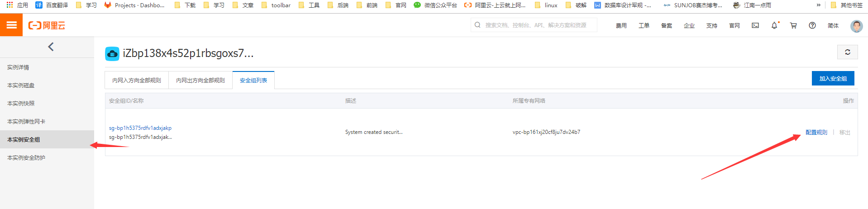The image size is (868, 209).
Task: Open the toolbar bookmark folder
Action: (x=276, y=5)
